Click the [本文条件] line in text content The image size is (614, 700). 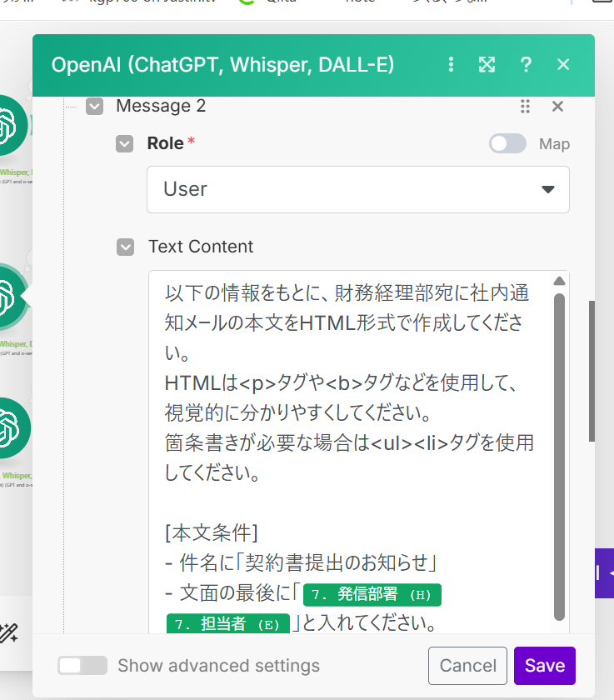pos(212,533)
